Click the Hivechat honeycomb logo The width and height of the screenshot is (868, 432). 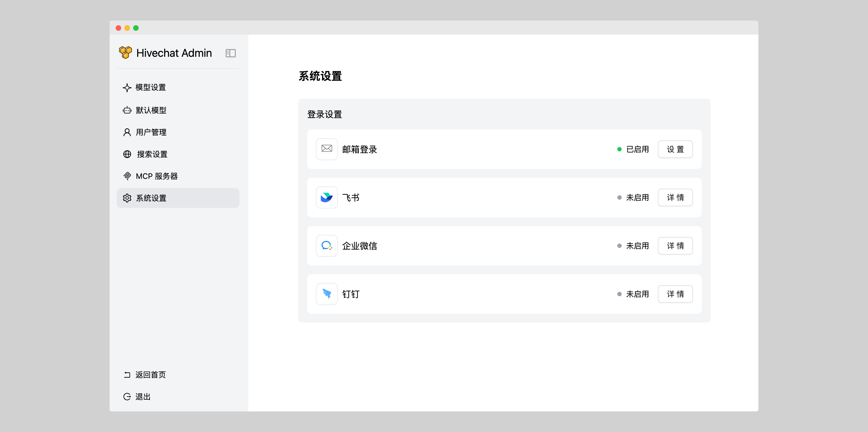[x=125, y=53]
